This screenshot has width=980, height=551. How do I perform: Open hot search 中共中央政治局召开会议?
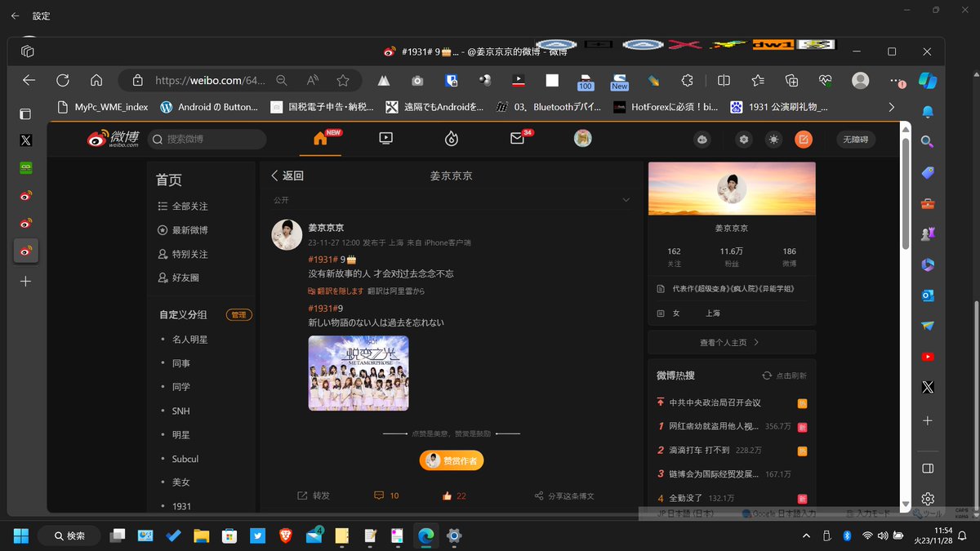tap(715, 402)
